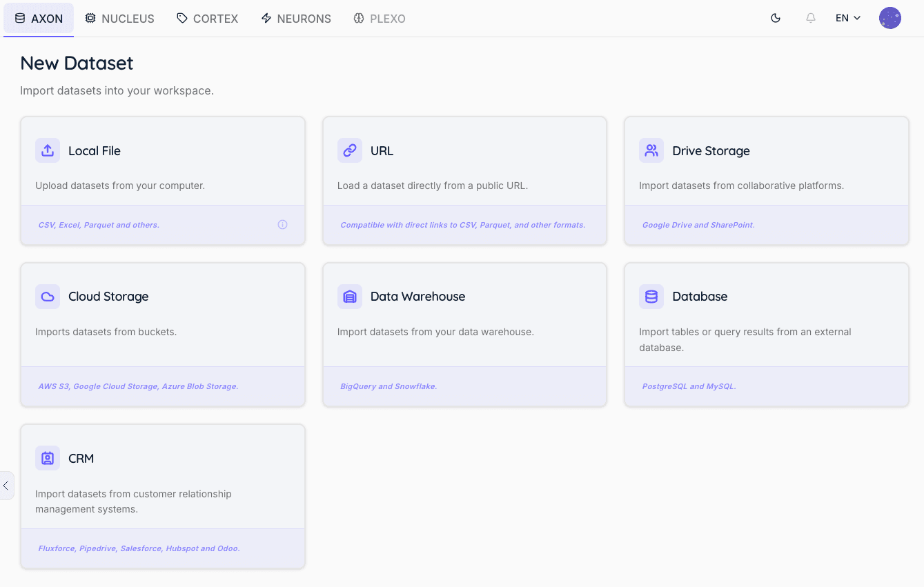Image resolution: width=924 pixels, height=587 pixels.
Task: Choose the Data Warehouse import card
Action: pos(464,335)
